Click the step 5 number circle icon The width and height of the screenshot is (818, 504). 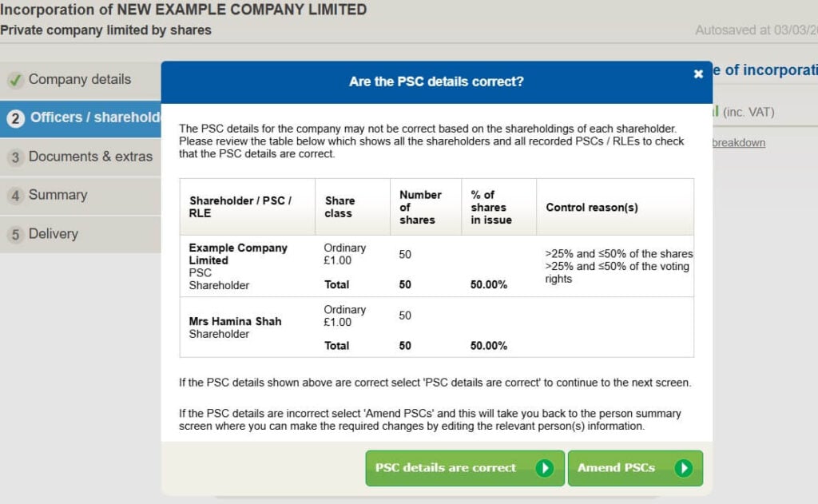coord(15,235)
